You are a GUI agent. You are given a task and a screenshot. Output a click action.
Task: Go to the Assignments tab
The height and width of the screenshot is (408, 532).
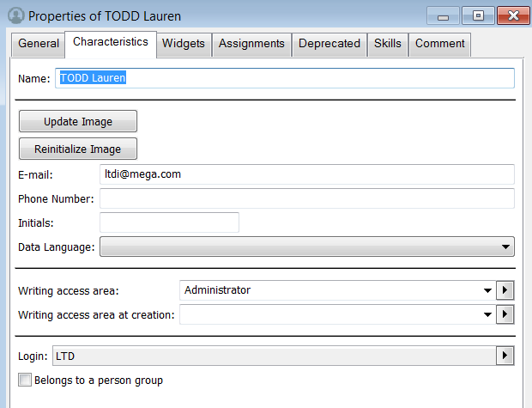coord(251,44)
